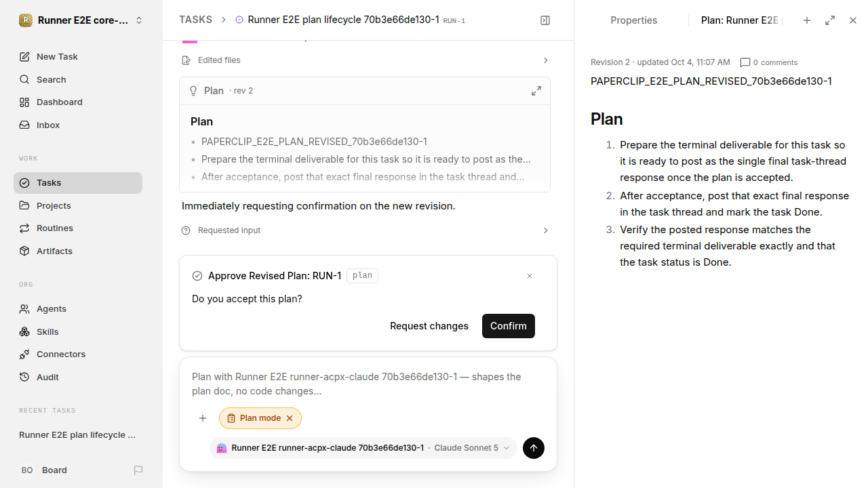Open the Audit log
Screen dimensions: 868x488
tap(78, 378)
